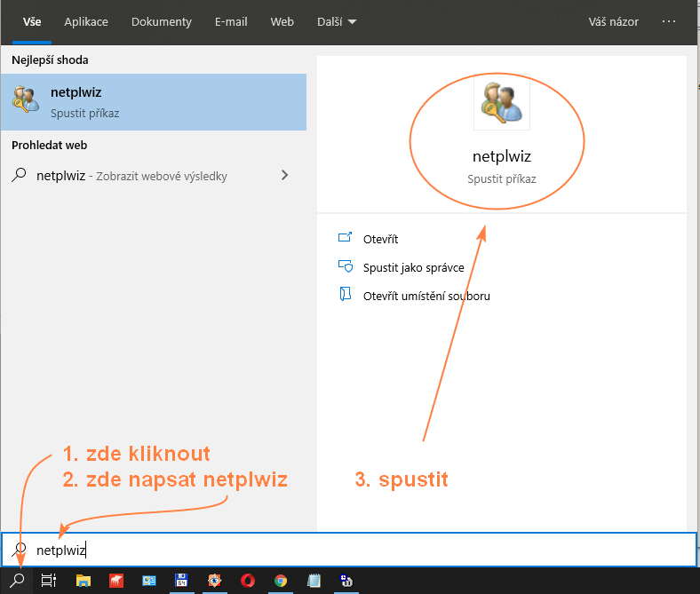Launch Opera browser from the taskbar
700x594 pixels.
(x=248, y=581)
